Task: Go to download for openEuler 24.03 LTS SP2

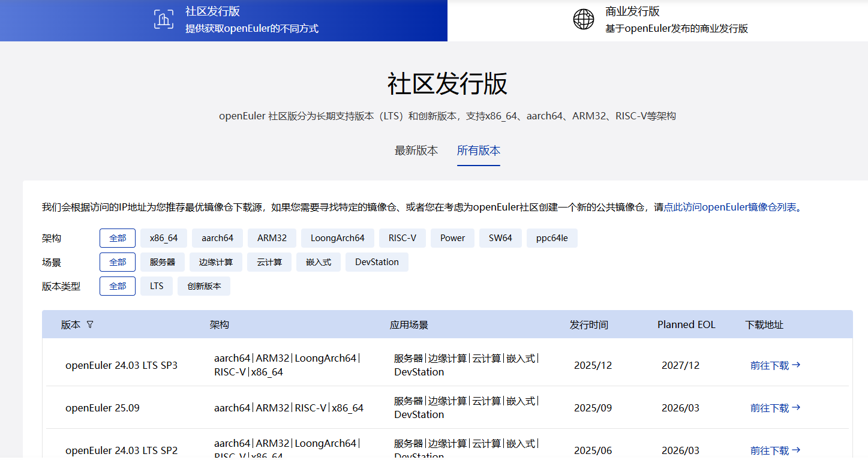Action: tap(775, 450)
